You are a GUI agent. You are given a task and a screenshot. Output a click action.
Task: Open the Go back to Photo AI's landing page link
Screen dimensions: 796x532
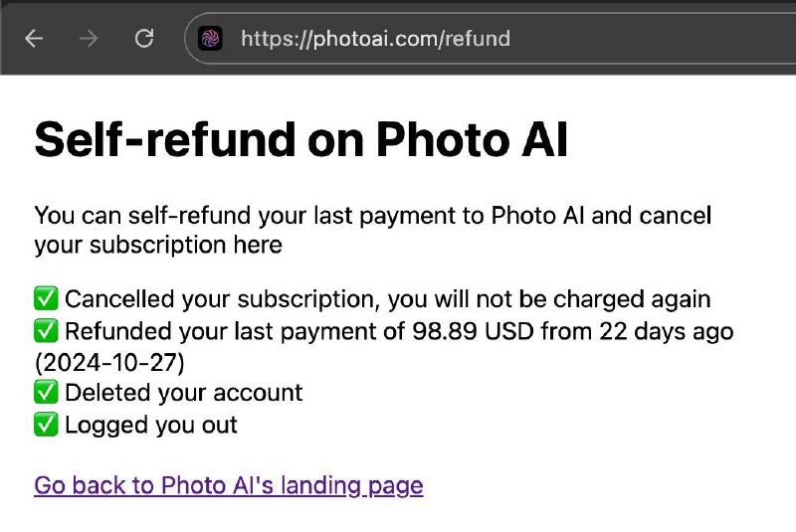[x=229, y=486]
